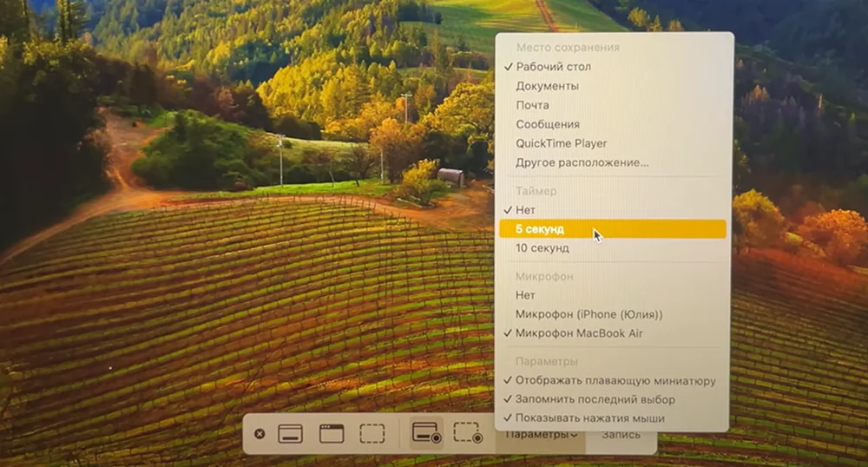Viewport: 868px width, 467px height.
Task: Select the record entire screen icon
Action: point(426,432)
